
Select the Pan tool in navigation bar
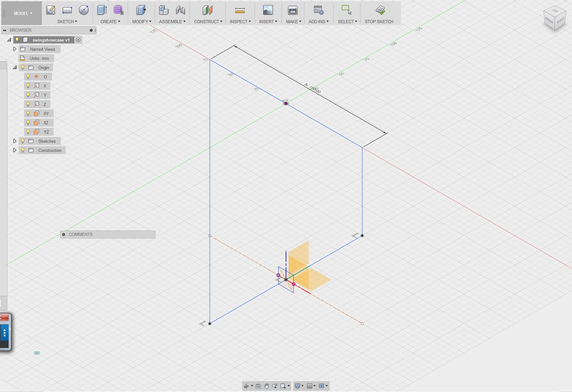(266, 386)
